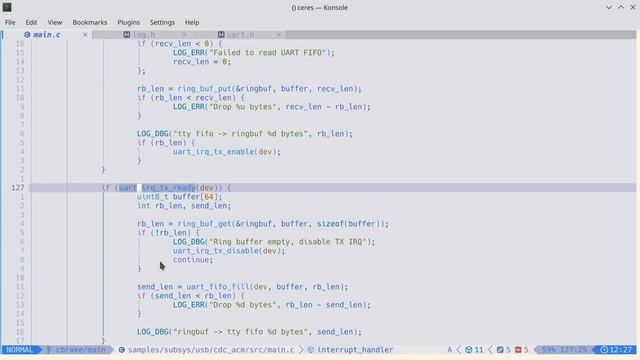Click the C file icon on main.c tab
The height and width of the screenshot is (360, 640).
coord(27,35)
